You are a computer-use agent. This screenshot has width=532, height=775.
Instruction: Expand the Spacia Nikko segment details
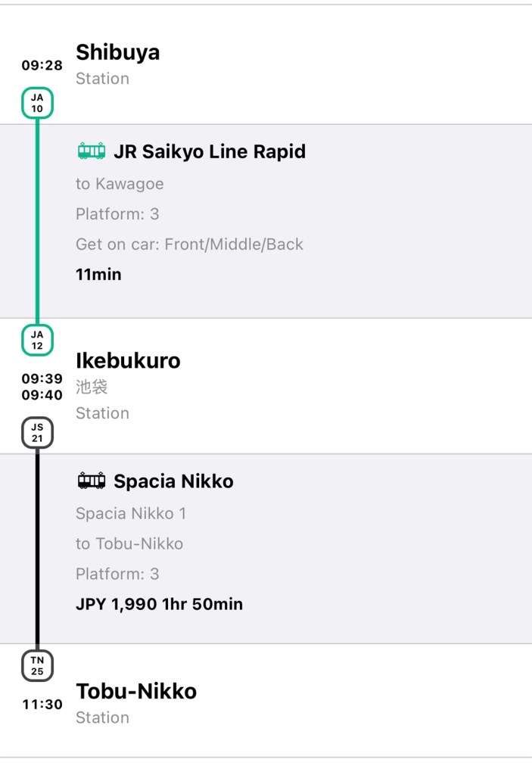click(173, 481)
